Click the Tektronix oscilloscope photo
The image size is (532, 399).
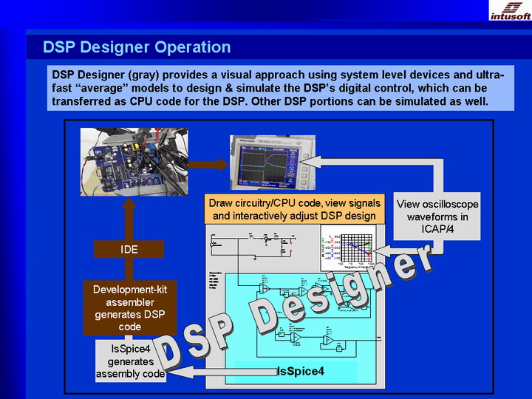point(273,162)
